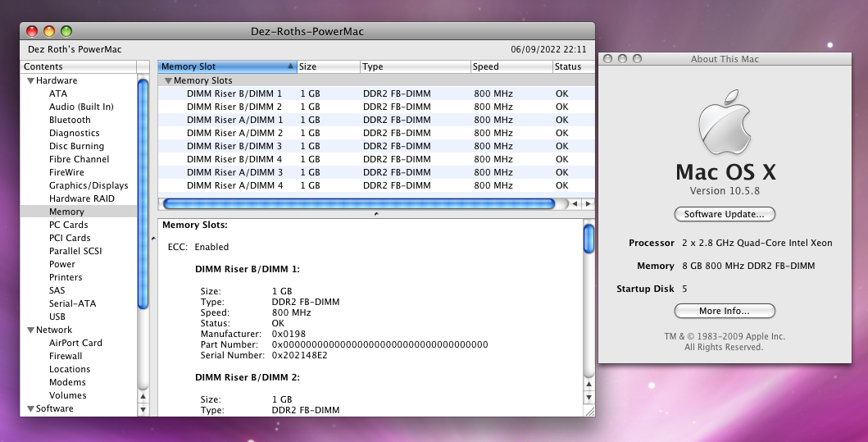Click details pane vertical scrollbar thumb
The width and height of the screenshot is (868, 442).
[589, 239]
